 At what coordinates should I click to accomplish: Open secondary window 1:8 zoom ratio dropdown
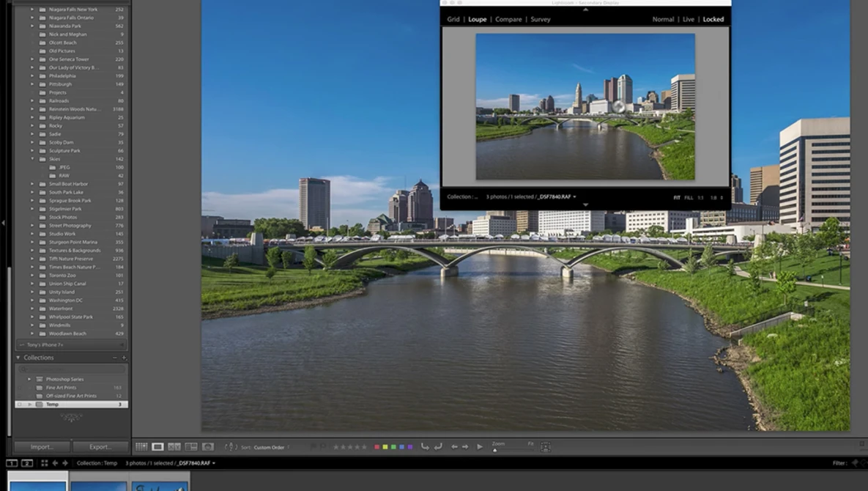(x=717, y=198)
